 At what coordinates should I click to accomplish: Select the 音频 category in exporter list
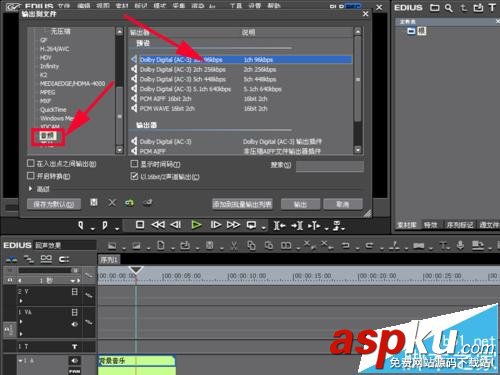pyautogui.click(x=47, y=135)
